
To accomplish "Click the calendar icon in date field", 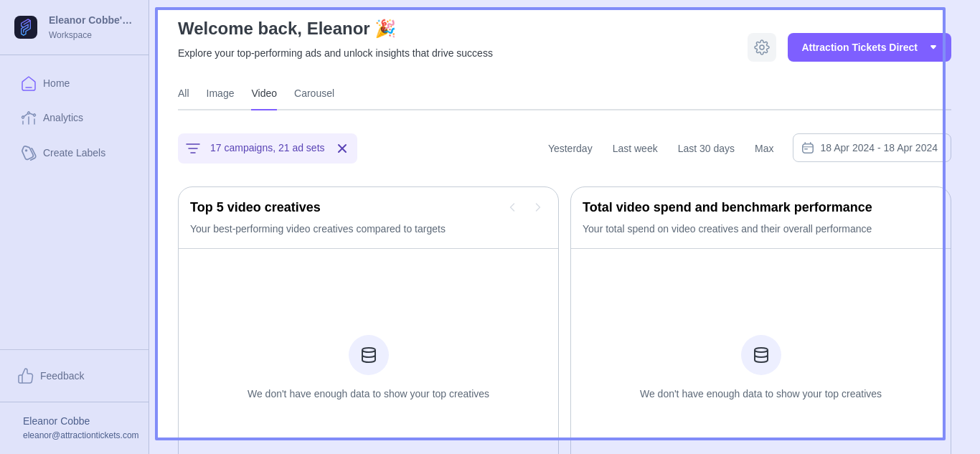I will coord(808,148).
